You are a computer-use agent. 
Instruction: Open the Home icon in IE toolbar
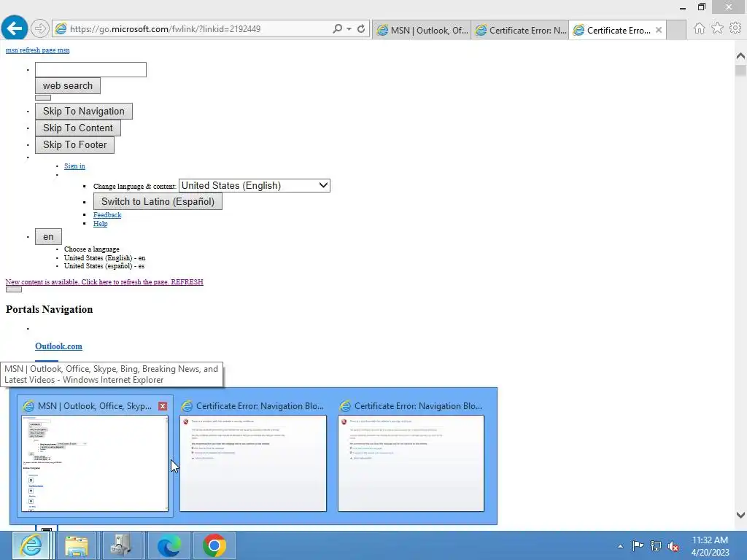(x=699, y=28)
